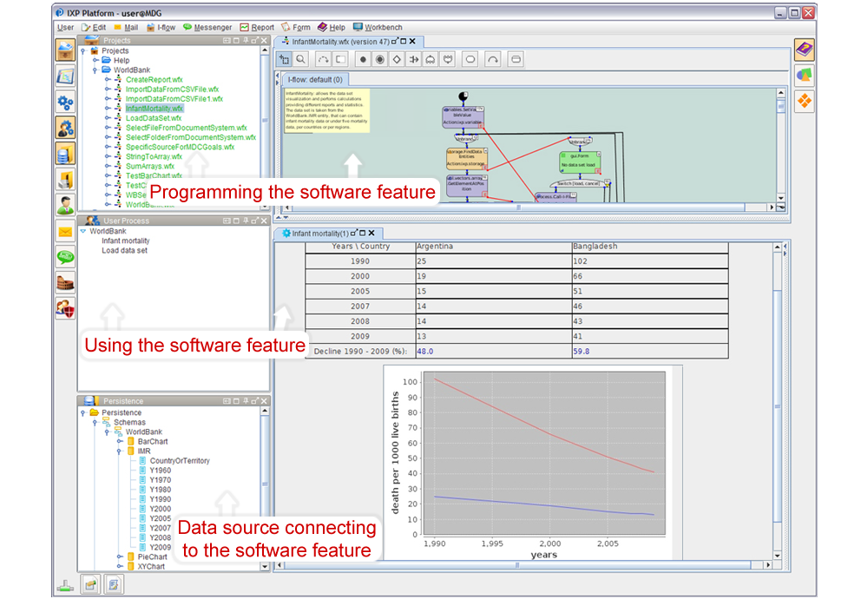Screen dimensions: 868x599
Task: Collapse the WorldBank project folder
Action: coord(95,70)
